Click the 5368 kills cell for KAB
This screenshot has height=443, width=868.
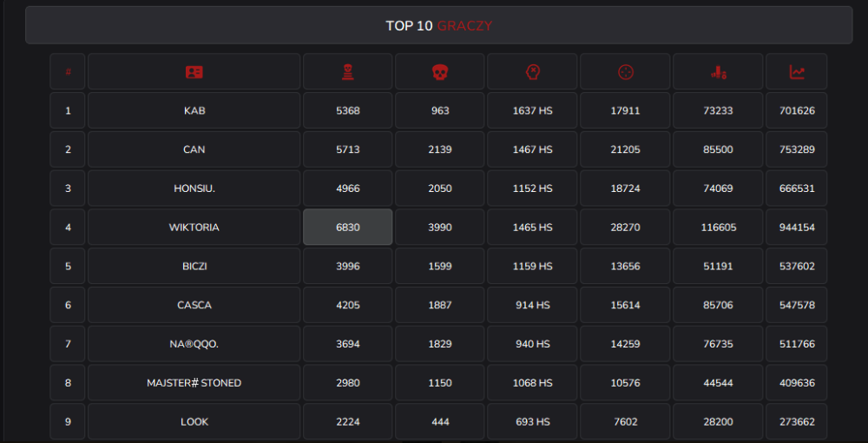(x=348, y=111)
